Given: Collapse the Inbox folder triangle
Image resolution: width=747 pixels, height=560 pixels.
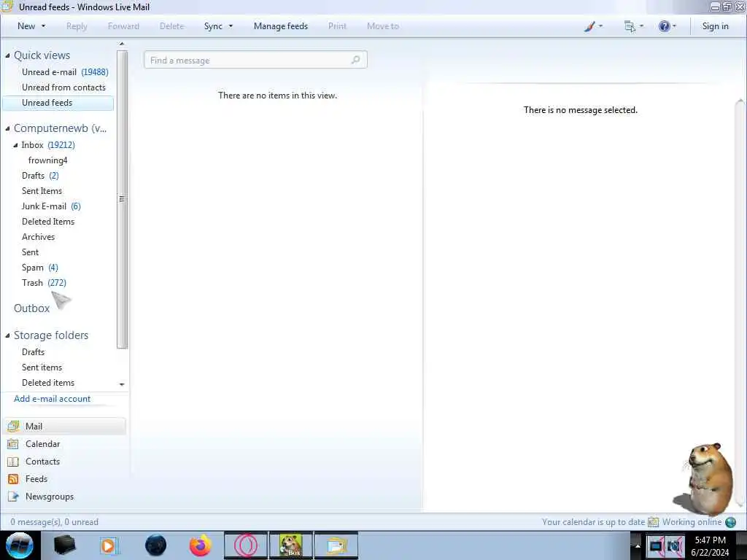Looking at the screenshot, I should [x=15, y=145].
